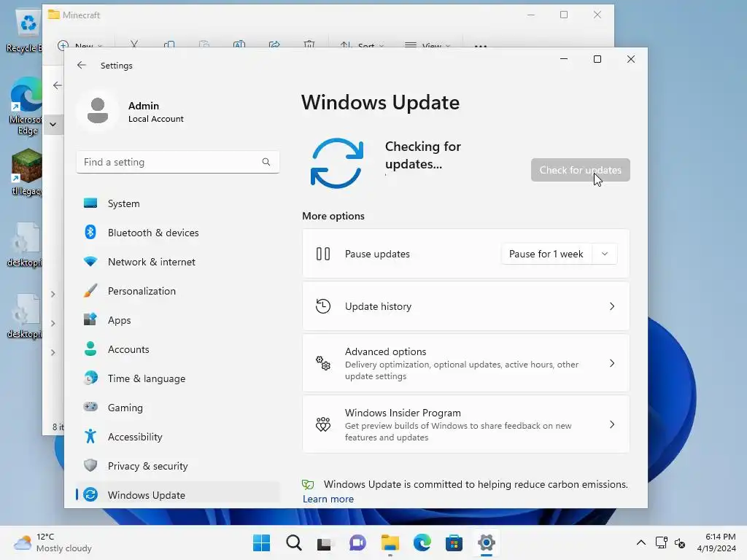Click the System monitor icon
Viewport: 747px width, 560px height.
click(90, 203)
